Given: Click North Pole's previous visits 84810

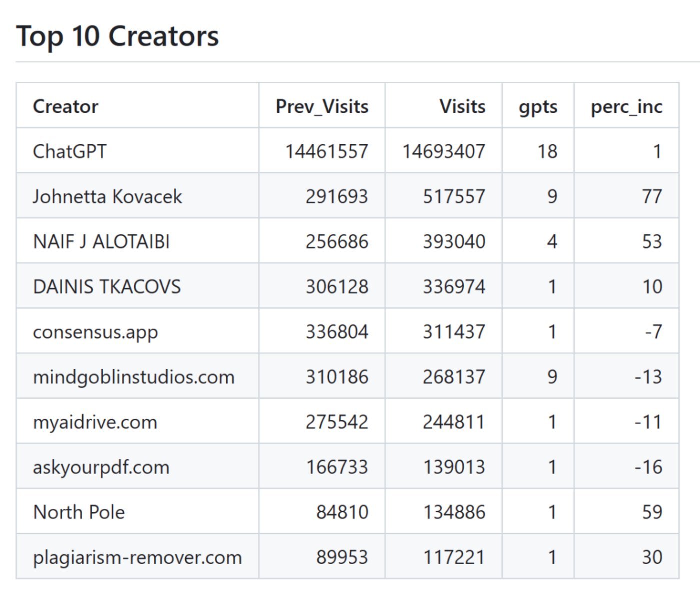Looking at the screenshot, I should tap(342, 512).
